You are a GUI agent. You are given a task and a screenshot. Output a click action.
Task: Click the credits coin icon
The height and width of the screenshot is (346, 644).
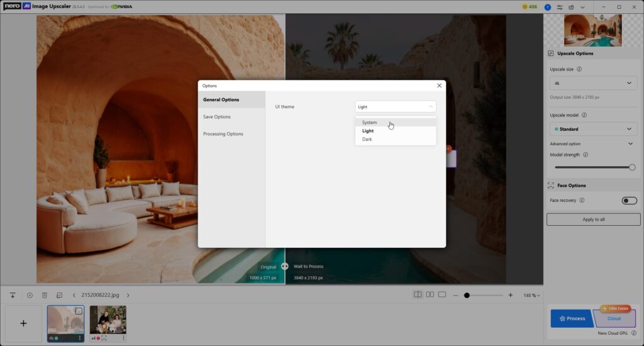pos(525,7)
